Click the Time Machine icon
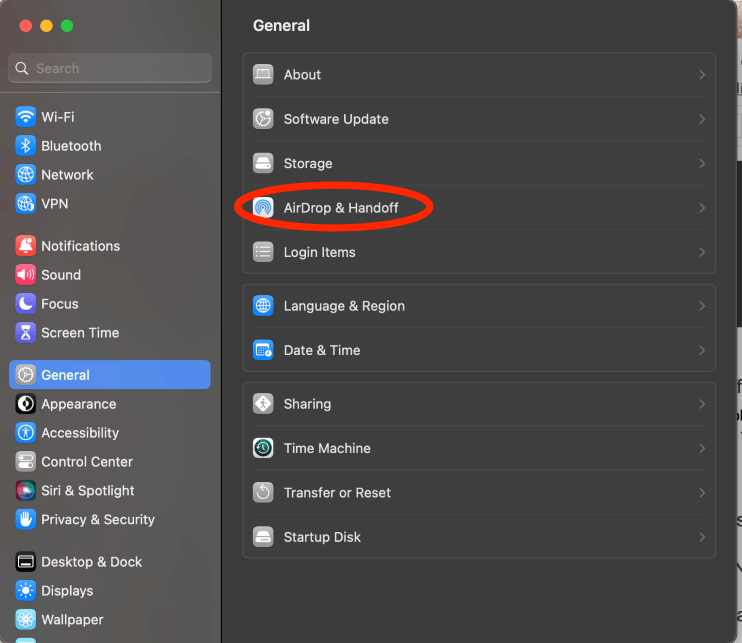Viewport: 742px width, 643px height. coord(263,448)
